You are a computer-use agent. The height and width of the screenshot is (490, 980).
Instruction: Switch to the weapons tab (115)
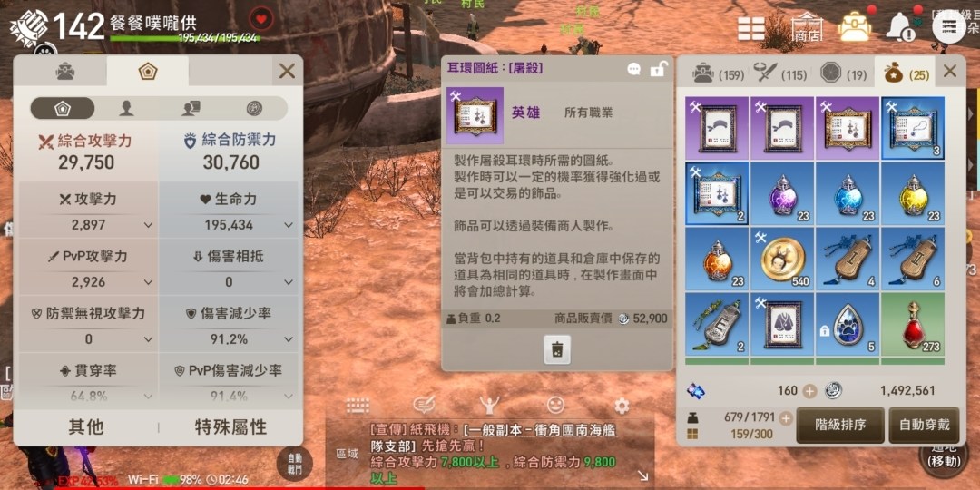(780, 73)
